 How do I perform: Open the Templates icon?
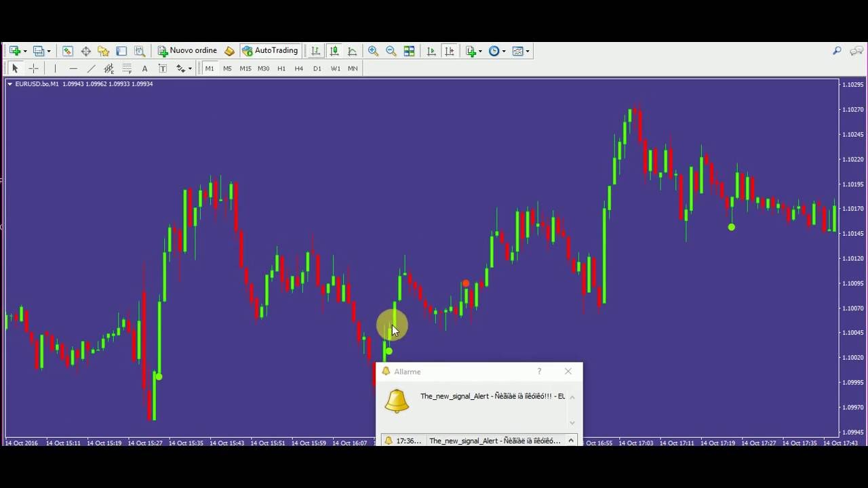tap(517, 51)
